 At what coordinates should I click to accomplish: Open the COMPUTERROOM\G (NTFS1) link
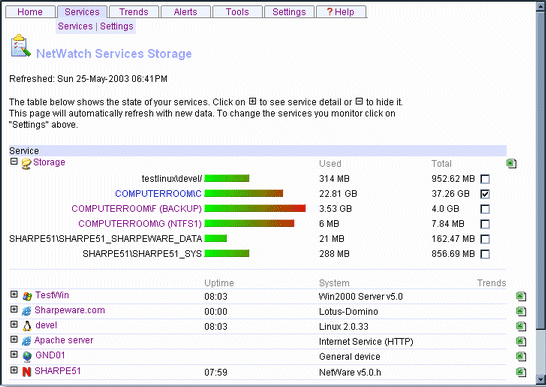(x=140, y=224)
